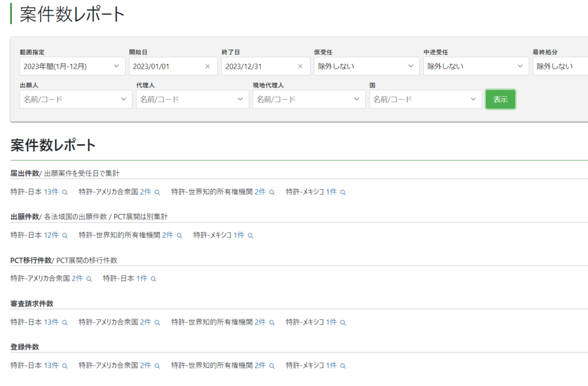Click the 届出件数 section heading text
Image resolution: width=588 pixels, height=386 pixels.
tap(25, 173)
